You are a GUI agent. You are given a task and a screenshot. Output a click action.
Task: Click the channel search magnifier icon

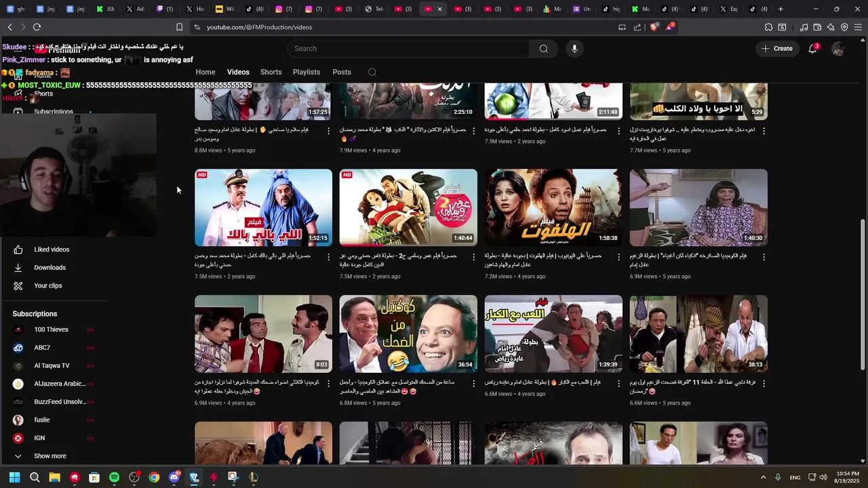pos(372,73)
